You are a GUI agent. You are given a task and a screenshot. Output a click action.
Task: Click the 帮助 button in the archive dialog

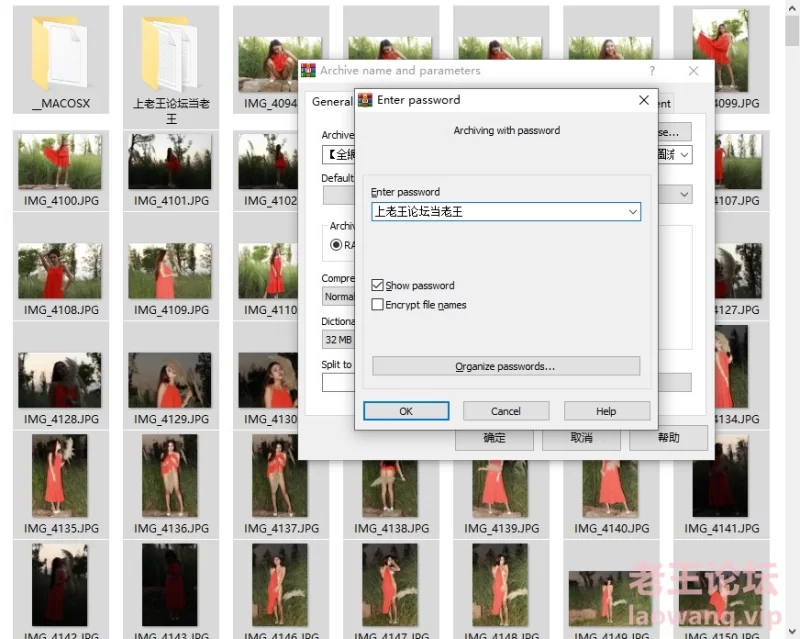click(x=668, y=438)
